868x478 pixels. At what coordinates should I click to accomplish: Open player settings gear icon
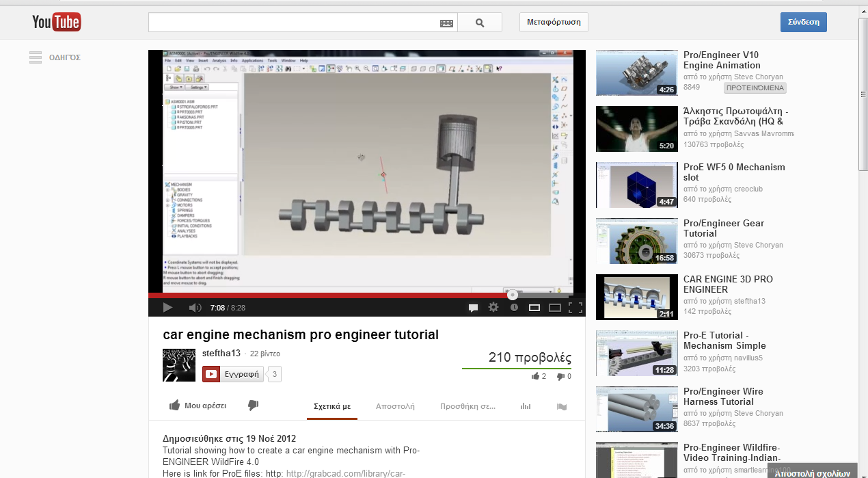pos(493,308)
